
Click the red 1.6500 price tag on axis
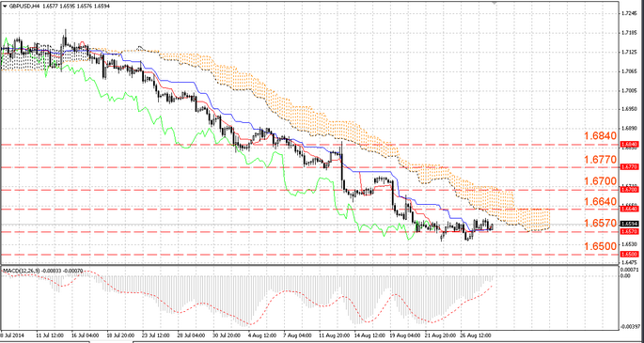[x=629, y=255]
